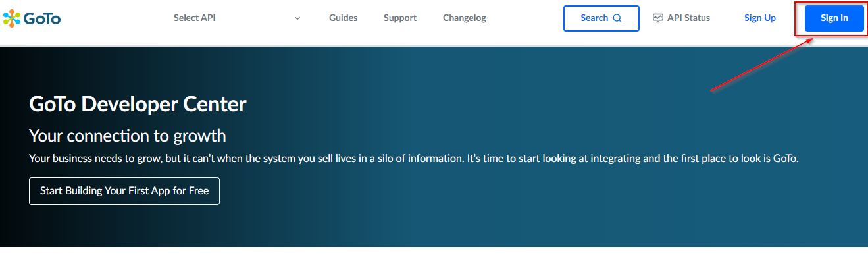Viewport: 868px width, 276px height.
Task: Click Start Building Your First App for Free
Action: pyautogui.click(x=124, y=191)
